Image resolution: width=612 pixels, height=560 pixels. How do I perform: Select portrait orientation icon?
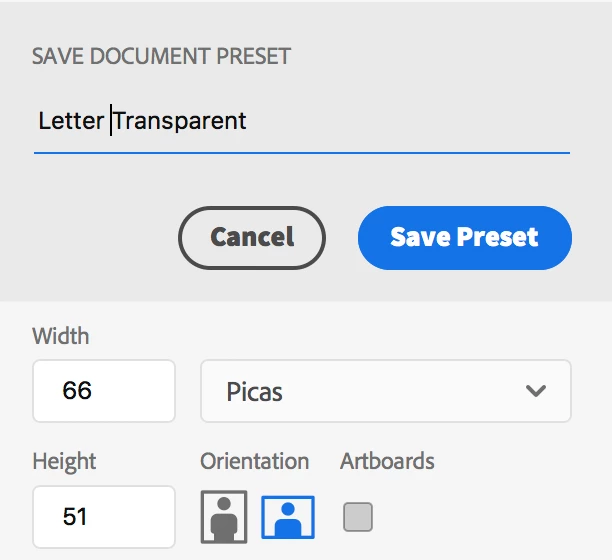[x=224, y=517]
